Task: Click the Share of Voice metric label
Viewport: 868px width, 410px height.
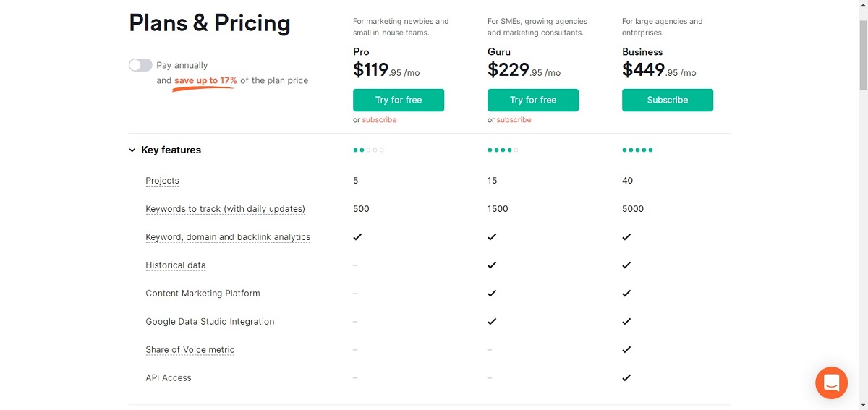Action: click(x=190, y=350)
